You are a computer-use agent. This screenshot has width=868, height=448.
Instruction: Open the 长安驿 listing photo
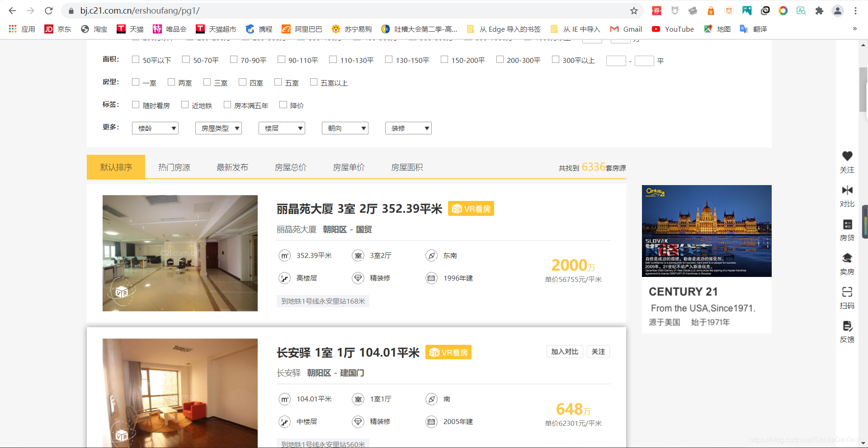(x=180, y=393)
